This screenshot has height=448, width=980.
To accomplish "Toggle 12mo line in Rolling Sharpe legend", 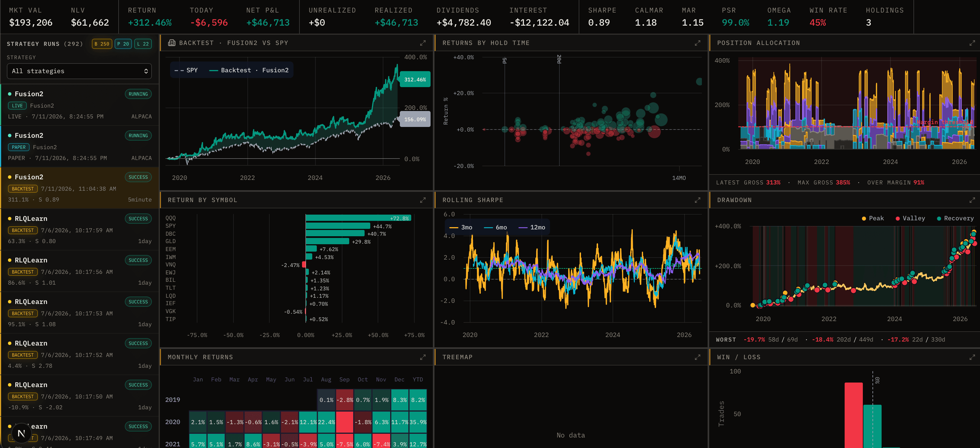I will pos(532,228).
